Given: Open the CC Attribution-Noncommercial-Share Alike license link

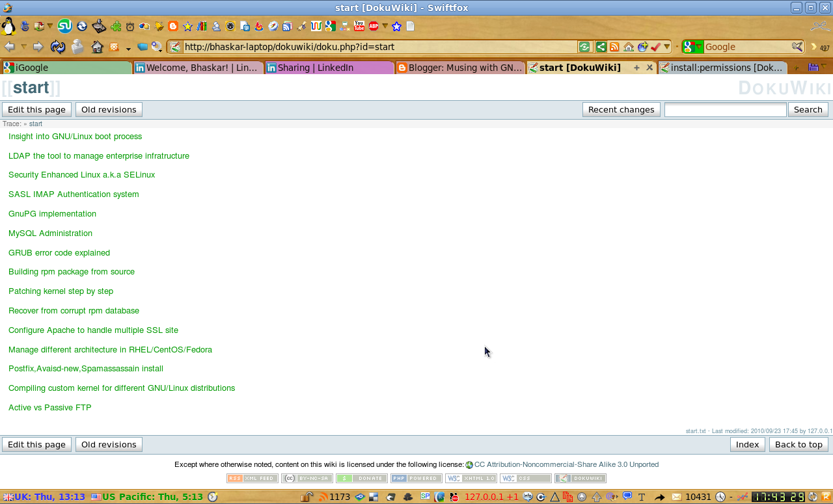Looking at the screenshot, I should tap(566, 464).
